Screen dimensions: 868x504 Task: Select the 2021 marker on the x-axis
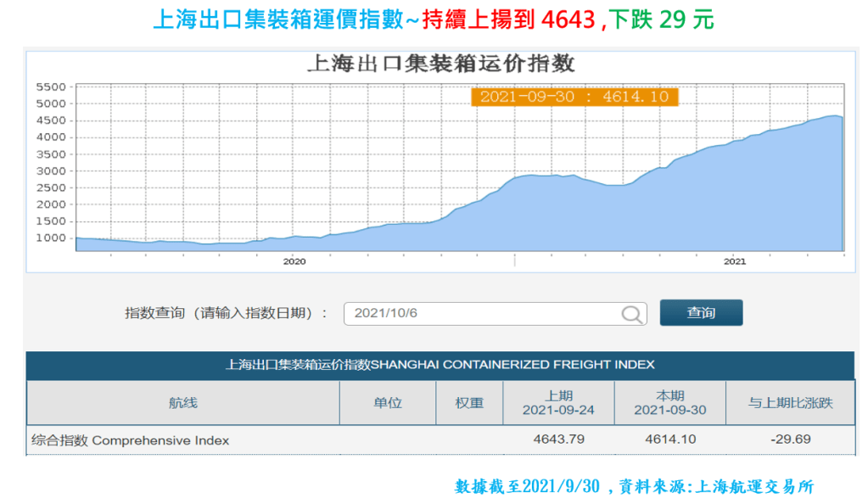[x=735, y=261]
